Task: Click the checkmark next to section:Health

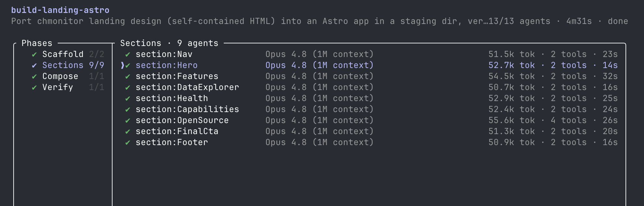Action: 128,98
